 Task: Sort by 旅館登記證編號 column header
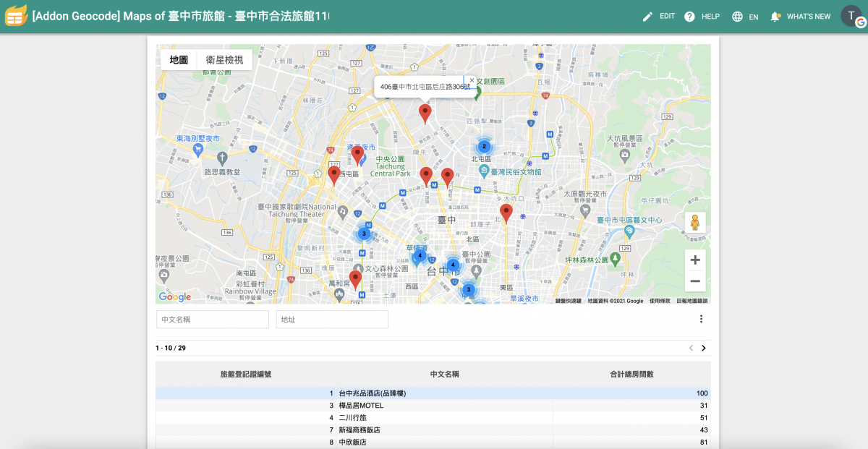pos(246,374)
